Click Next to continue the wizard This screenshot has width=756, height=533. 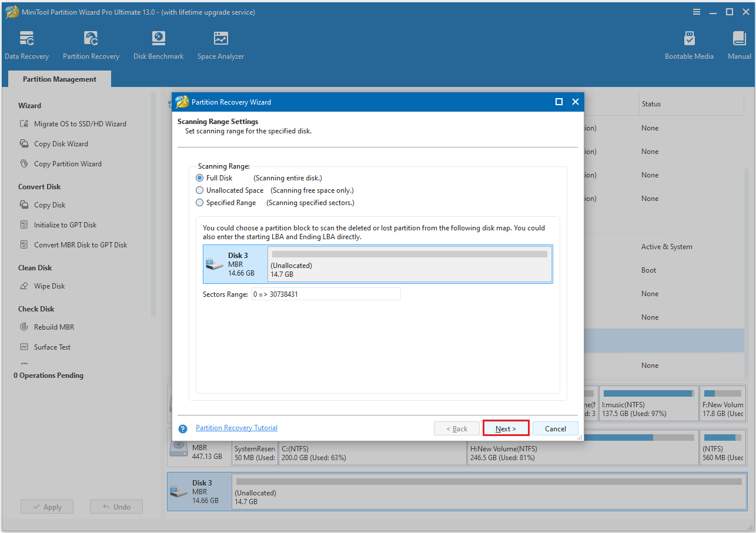[x=506, y=428]
